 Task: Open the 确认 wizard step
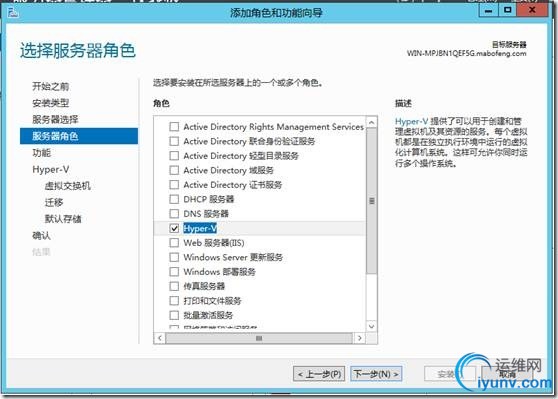42,236
